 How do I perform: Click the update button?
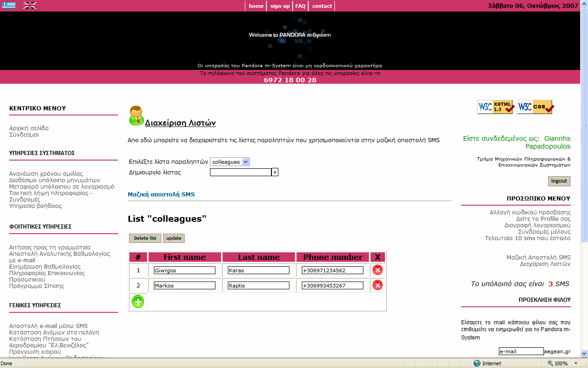tap(174, 238)
